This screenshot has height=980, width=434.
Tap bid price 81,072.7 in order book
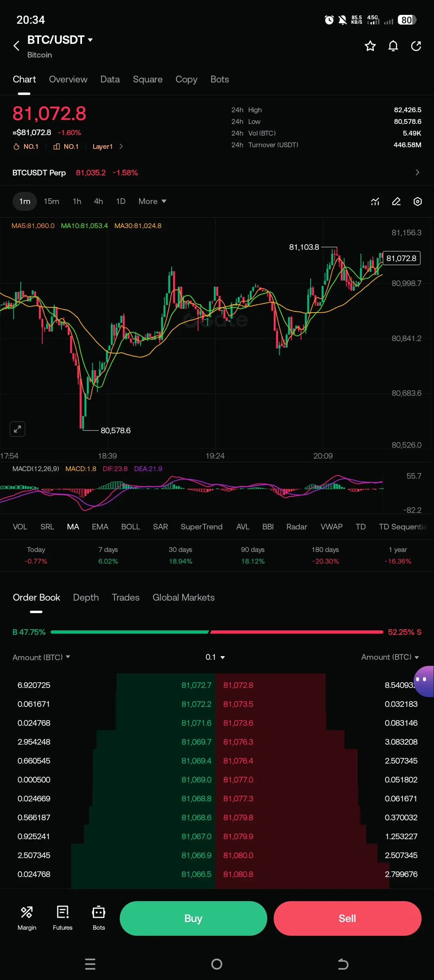196,685
